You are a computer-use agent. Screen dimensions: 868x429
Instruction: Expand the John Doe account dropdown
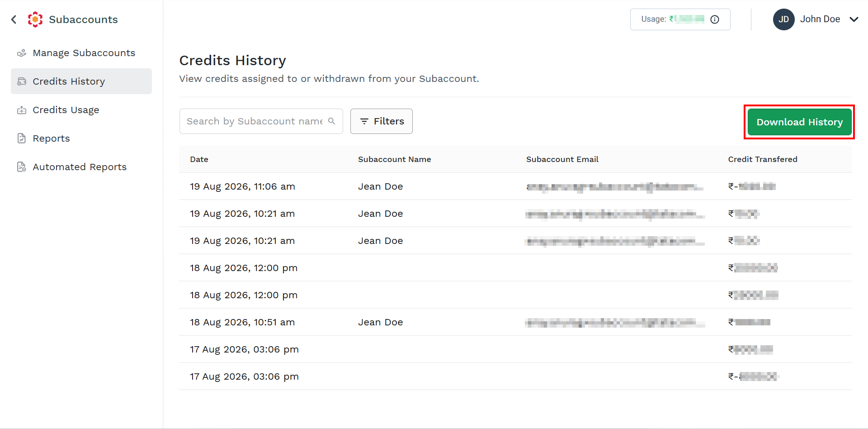tap(854, 19)
